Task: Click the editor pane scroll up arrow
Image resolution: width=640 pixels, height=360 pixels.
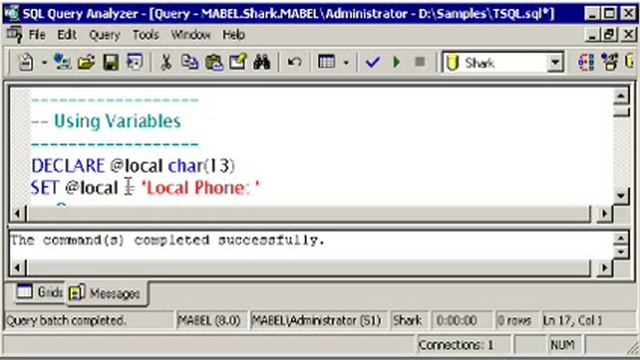Action: [x=621, y=96]
